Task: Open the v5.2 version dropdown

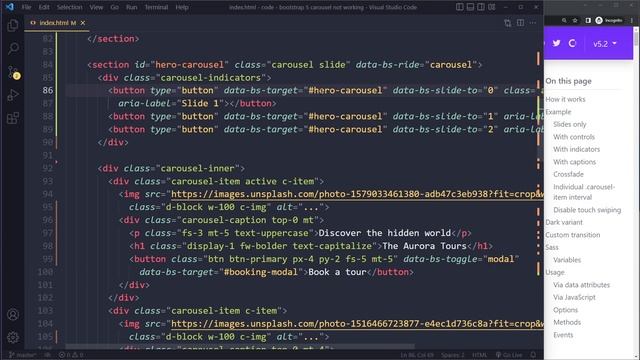Action: click(605, 44)
